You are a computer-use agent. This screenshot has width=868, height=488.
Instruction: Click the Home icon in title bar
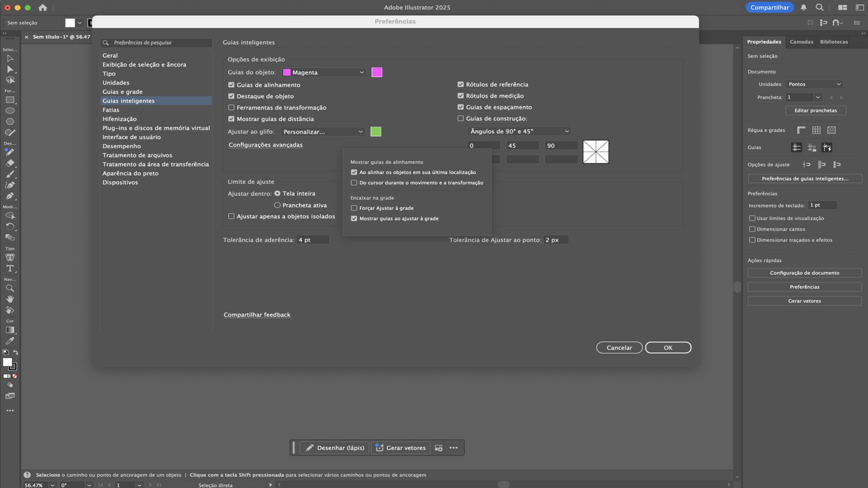click(42, 7)
